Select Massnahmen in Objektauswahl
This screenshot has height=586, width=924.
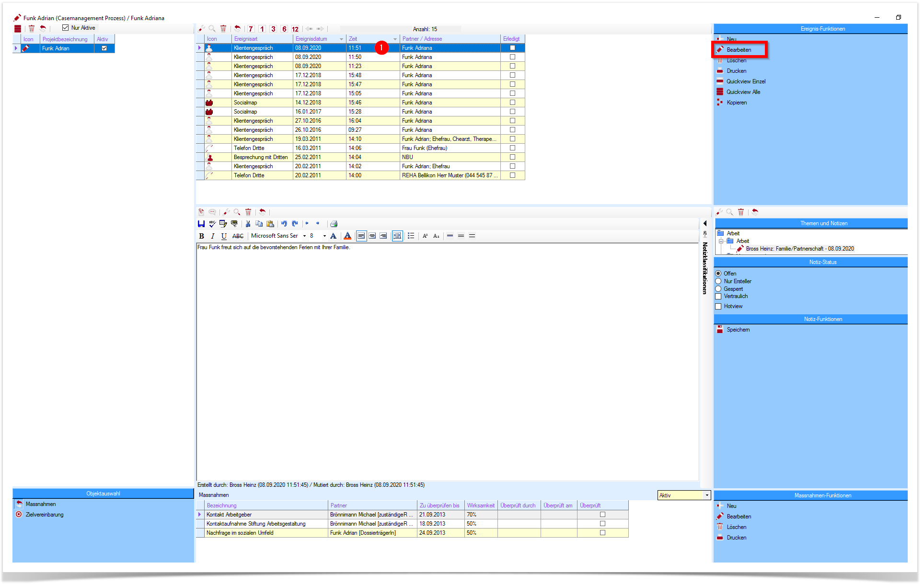[x=41, y=504]
